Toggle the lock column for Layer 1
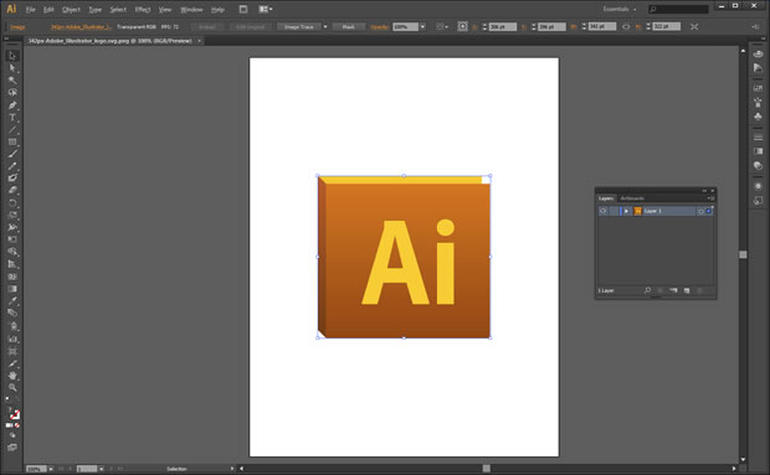770x475 pixels. tap(614, 211)
